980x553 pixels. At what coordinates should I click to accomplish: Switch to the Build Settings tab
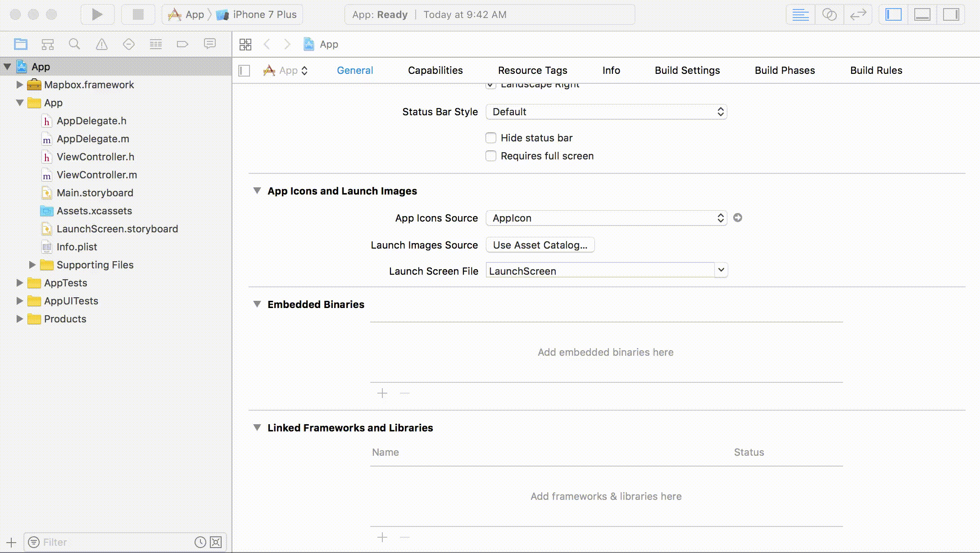[687, 70]
